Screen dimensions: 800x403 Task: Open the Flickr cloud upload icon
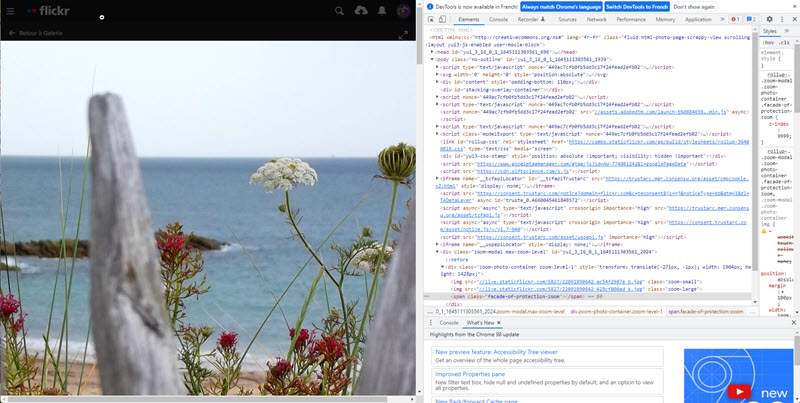pos(361,11)
